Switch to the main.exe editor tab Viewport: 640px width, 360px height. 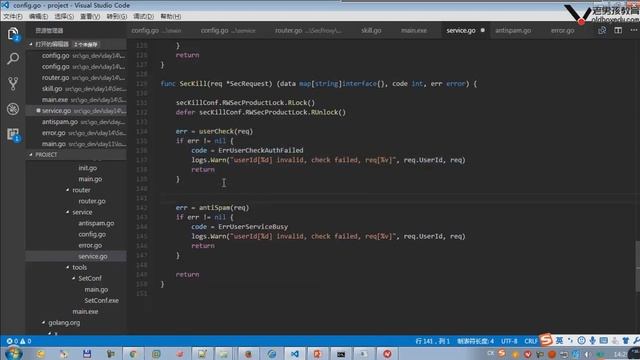[414, 30]
